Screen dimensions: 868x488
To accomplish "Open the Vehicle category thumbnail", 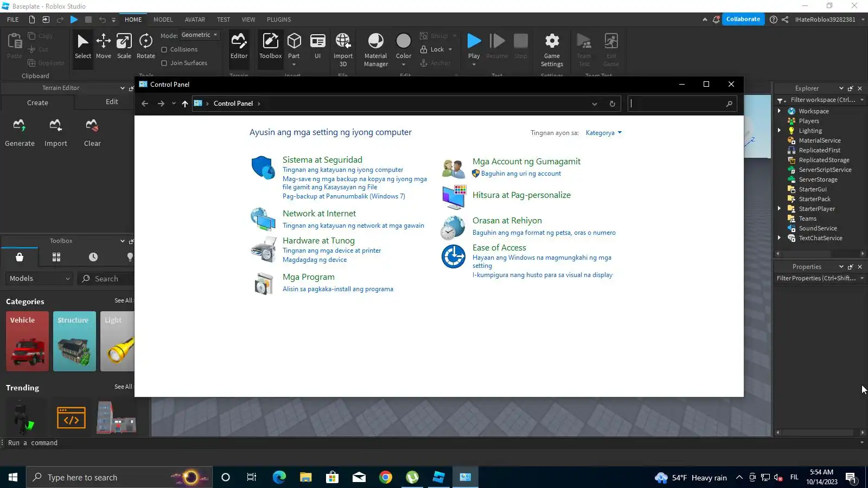I will click(x=27, y=341).
